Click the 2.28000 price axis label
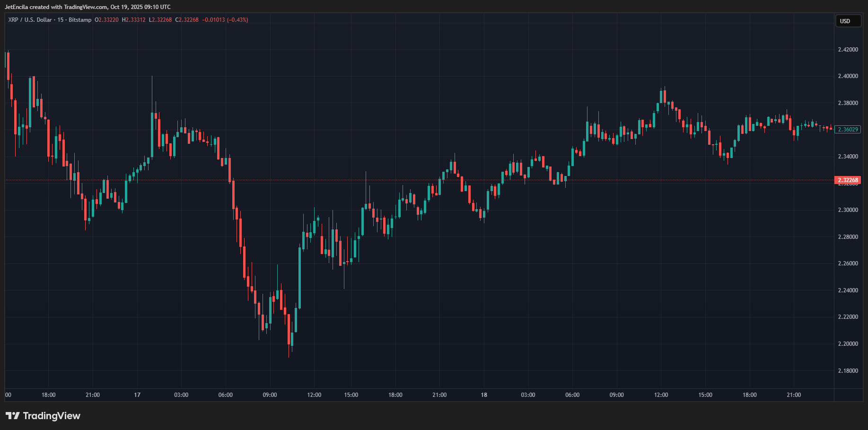 848,237
